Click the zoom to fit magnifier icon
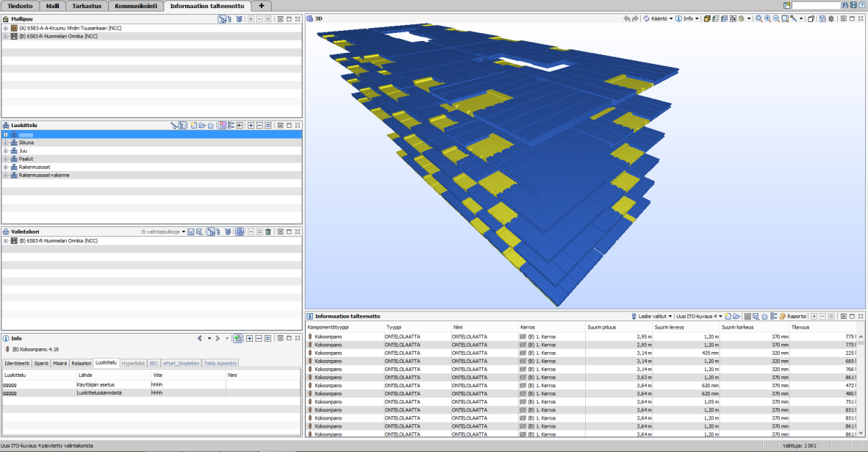 click(759, 19)
